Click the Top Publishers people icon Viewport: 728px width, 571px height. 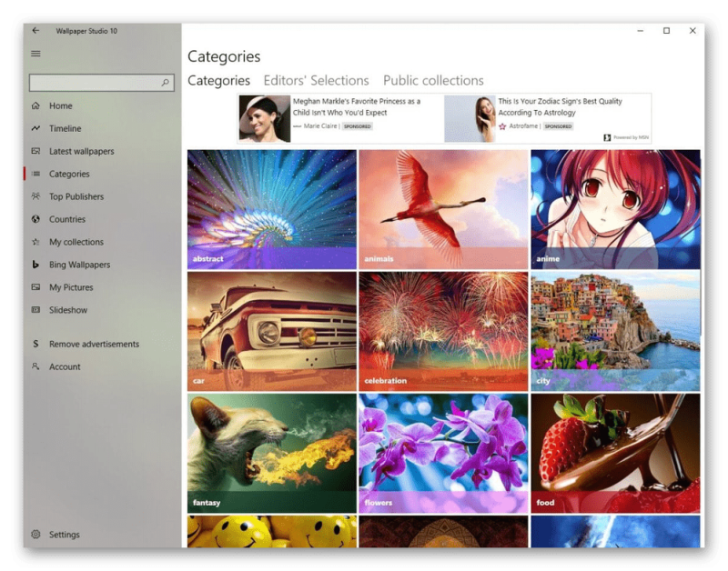(x=35, y=196)
